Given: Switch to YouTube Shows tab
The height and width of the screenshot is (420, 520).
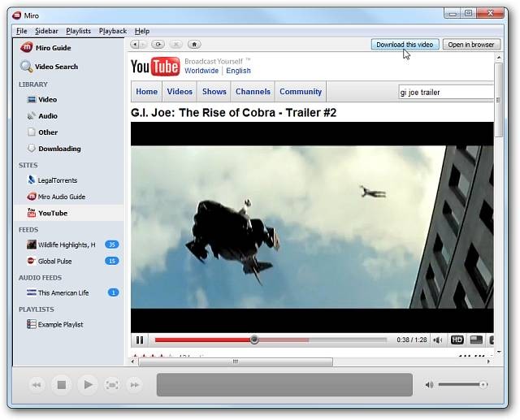Looking at the screenshot, I should click(x=214, y=92).
